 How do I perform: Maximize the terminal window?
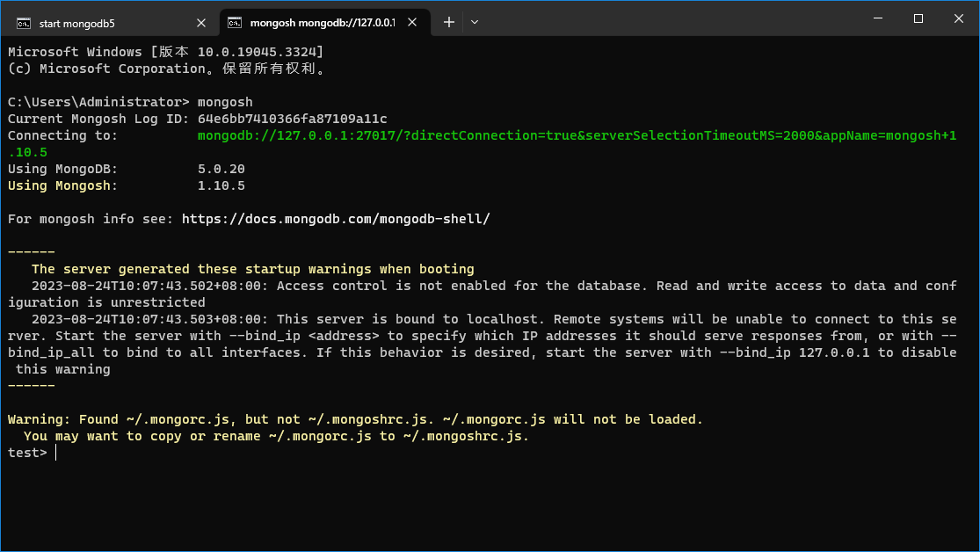918,18
